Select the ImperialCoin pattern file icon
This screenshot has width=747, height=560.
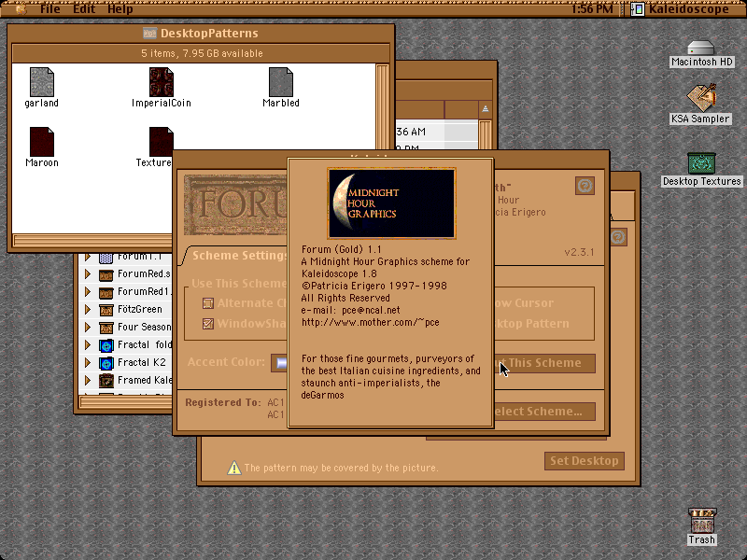coord(161,82)
